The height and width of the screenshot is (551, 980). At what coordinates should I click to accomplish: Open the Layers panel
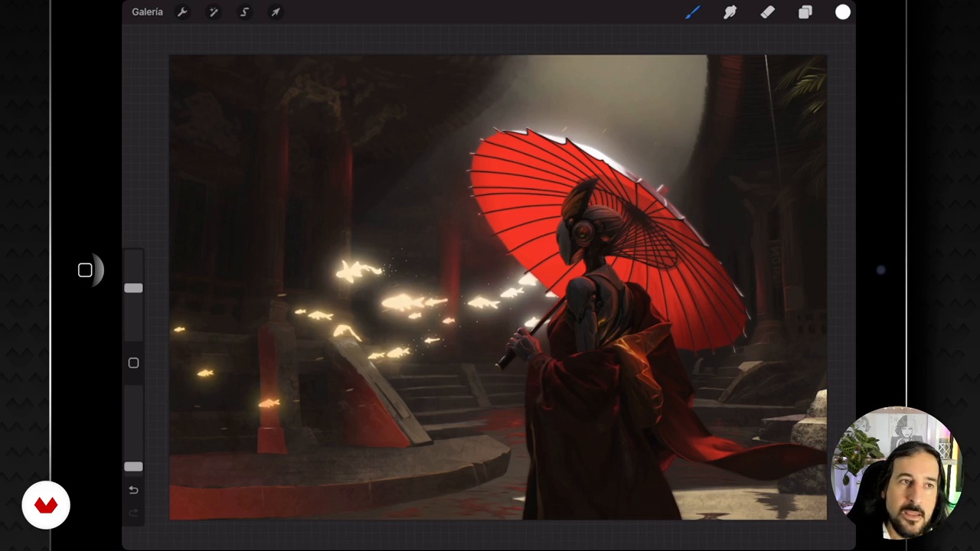click(x=805, y=12)
